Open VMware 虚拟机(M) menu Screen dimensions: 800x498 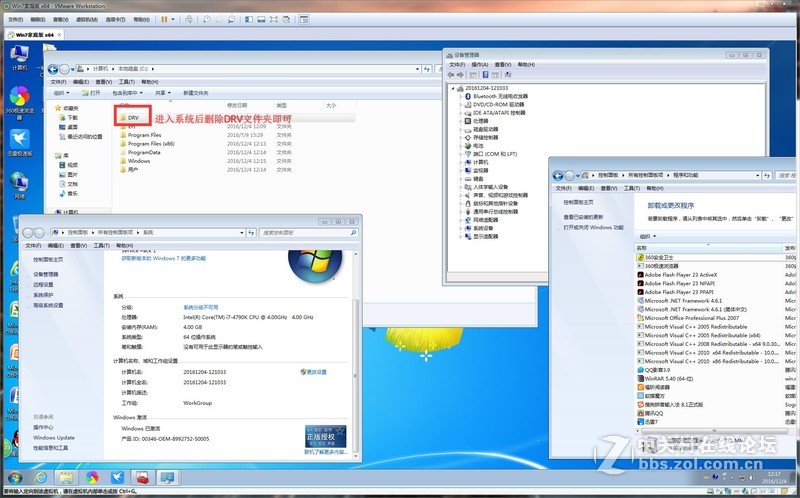pyautogui.click(x=87, y=19)
